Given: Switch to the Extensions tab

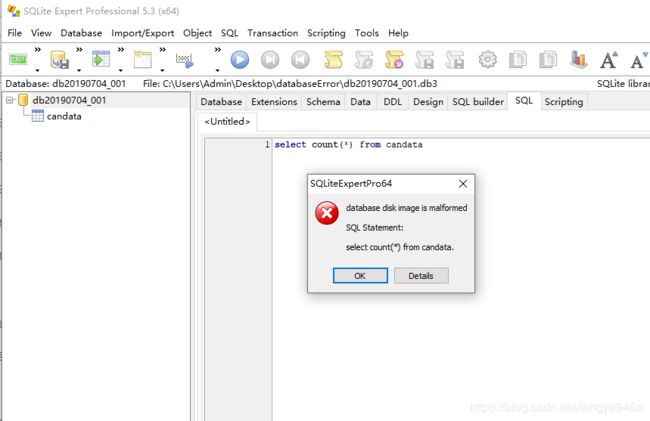Looking at the screenshot, I should pos(274,102).
